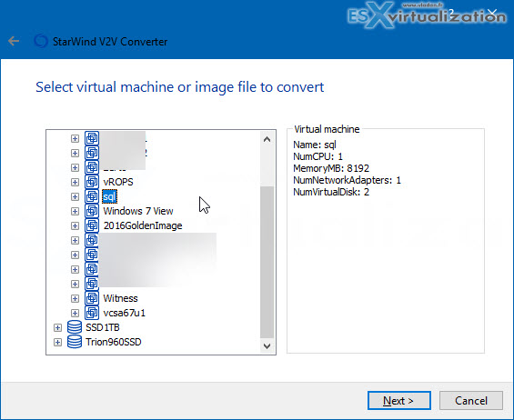Viewport: 514px width, 420px height.
Task: Expand the SSD1TB datastore
Action: pos(57,327)
